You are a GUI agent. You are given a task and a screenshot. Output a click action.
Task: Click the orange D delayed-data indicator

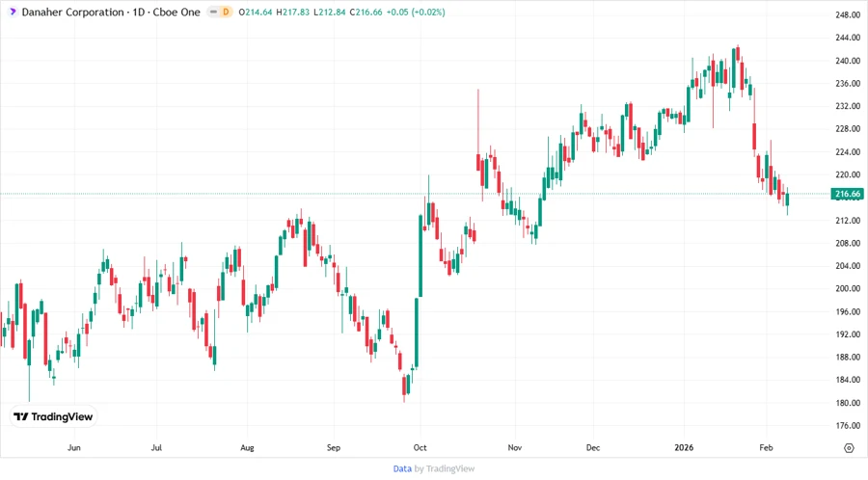click(x=226, y=12)
